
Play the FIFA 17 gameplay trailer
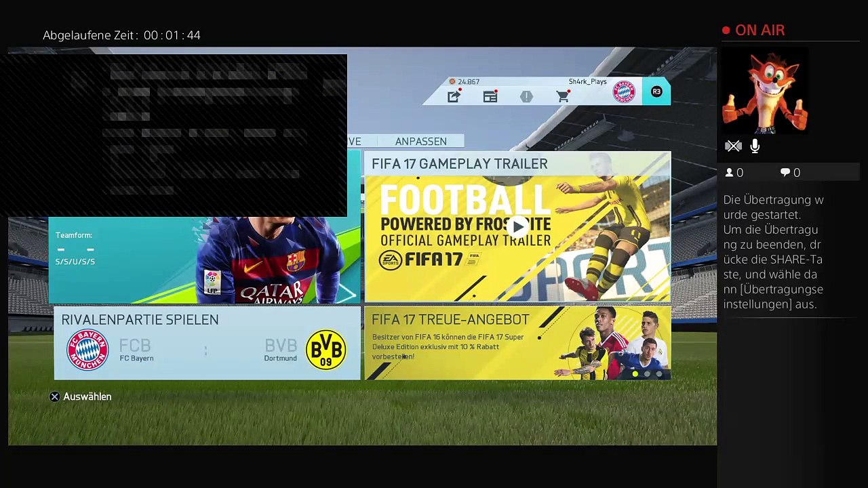pyautogui.click(x=517, y=226)
